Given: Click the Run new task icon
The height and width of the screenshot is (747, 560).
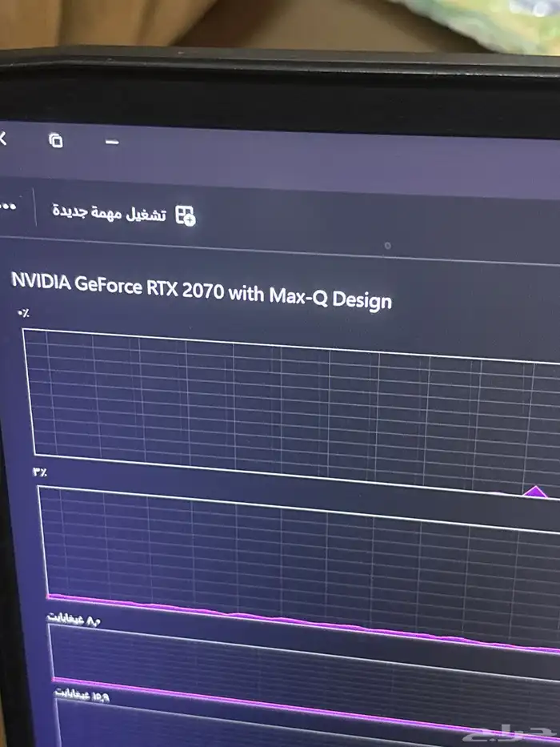Looking at the screenshot, I should (x=186, y=215).
